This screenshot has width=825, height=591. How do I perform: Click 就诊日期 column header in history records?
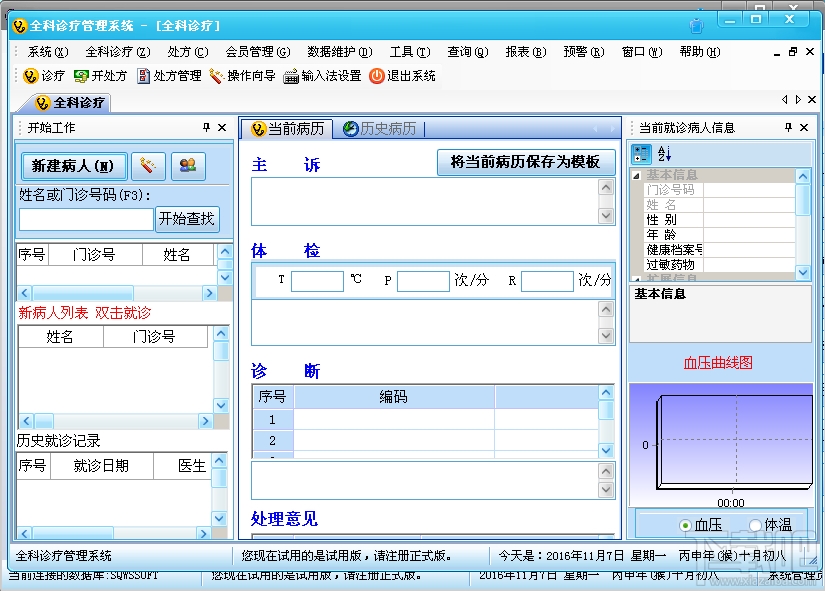pyautogui.click(x=102, y=466)
